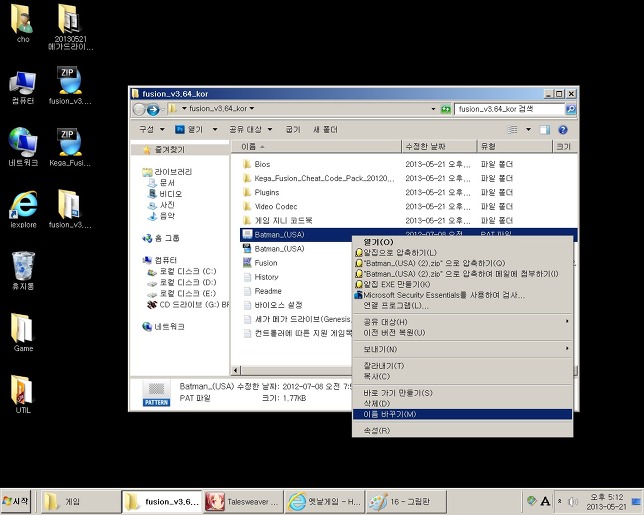Go forward with Explorer forward arrow
The height and width of the screenshot is (515, 644).
click(x=153, y=109)
